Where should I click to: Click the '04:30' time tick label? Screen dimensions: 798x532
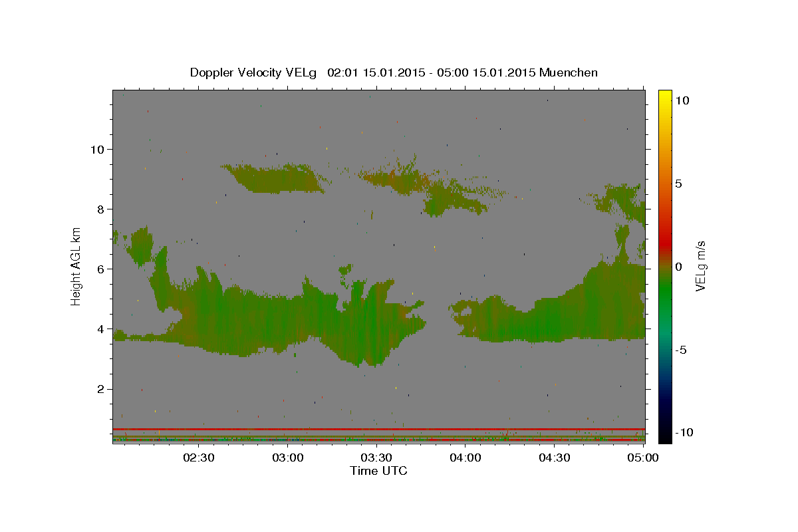coord(554,458)
